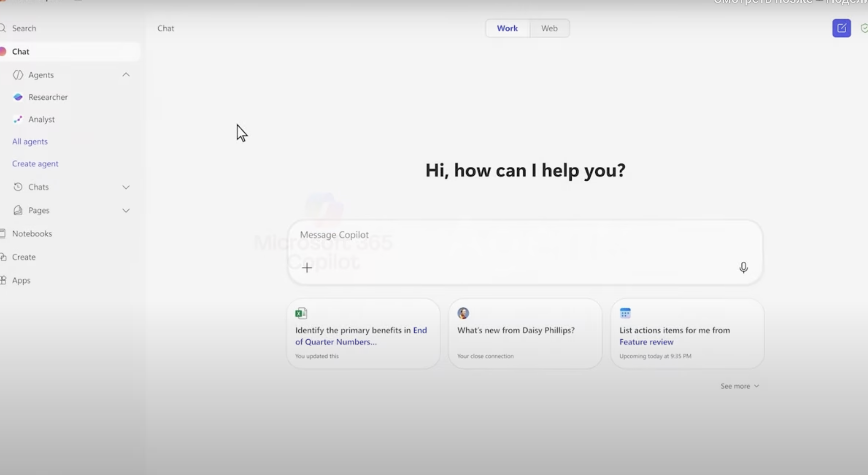Click the Pages label in sidebar
Viewport: 868px width, 475px height.
[39, 210]
